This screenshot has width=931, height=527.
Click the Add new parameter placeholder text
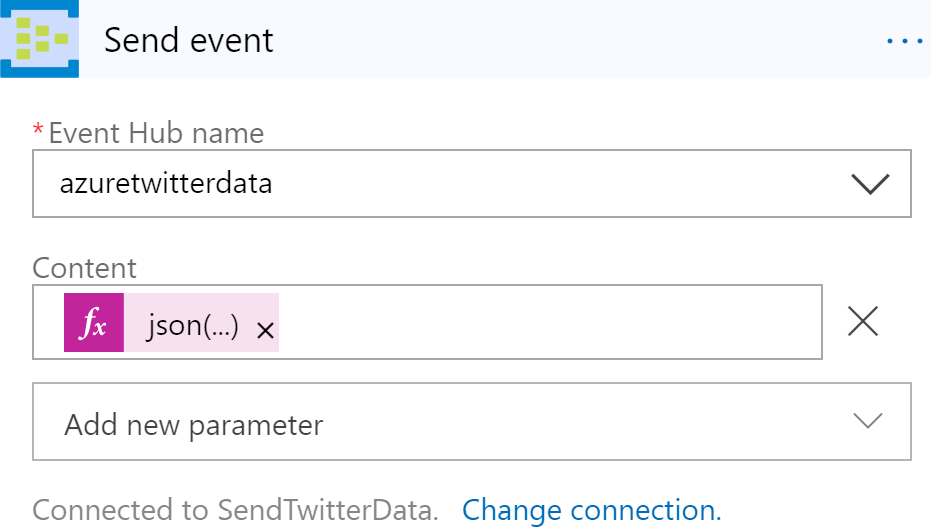click(x=194, y=424)
